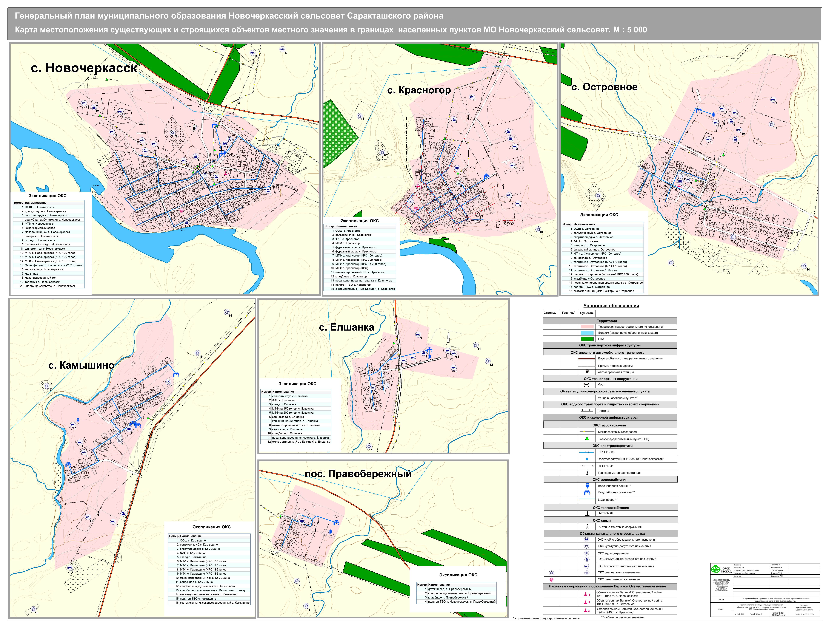
Task: Click the bridge (Мост) legend symbol
Action: pos(586,385)
